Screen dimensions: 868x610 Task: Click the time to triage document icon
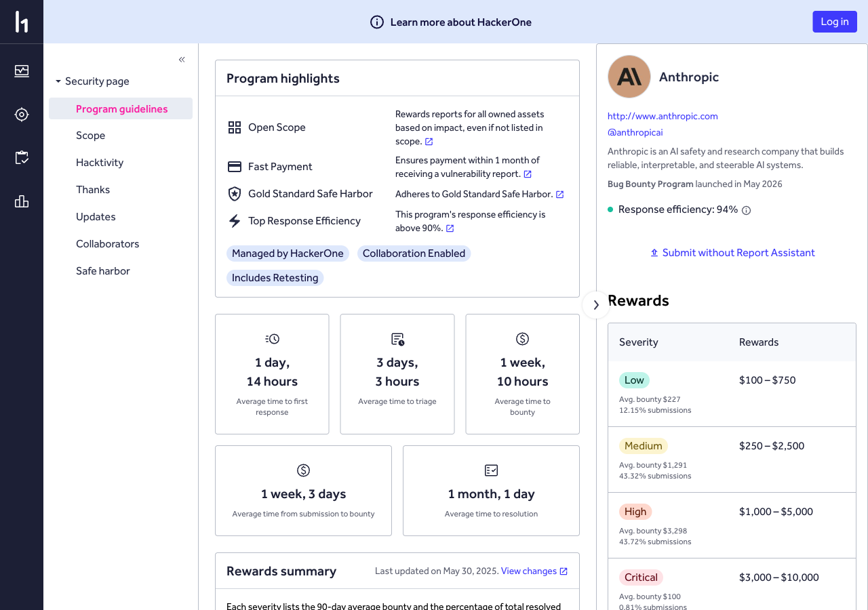397,339
